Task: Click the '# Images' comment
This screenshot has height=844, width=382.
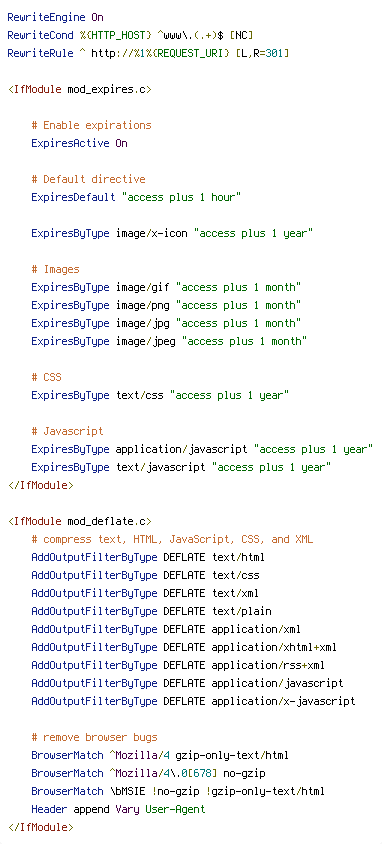Action: click(55, 269)
